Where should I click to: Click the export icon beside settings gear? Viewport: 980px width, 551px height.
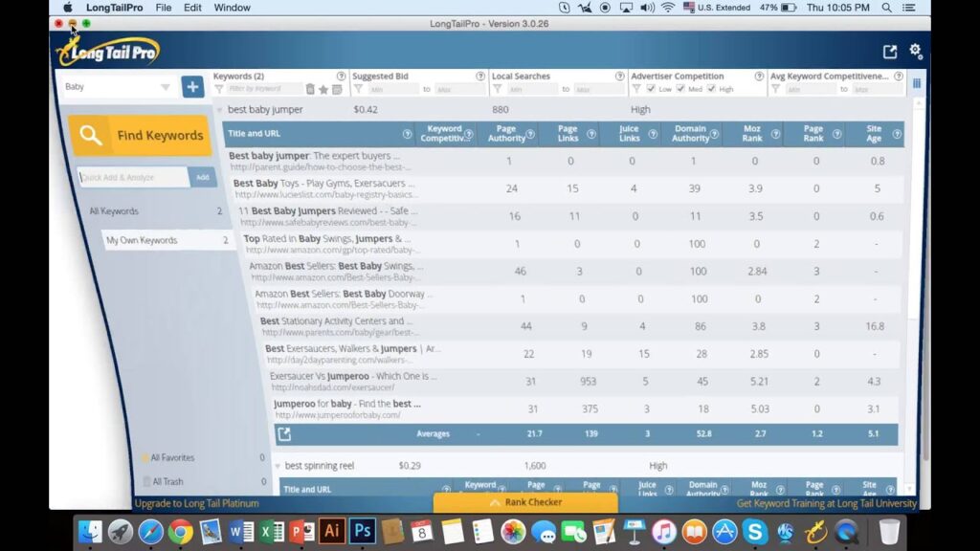click(890, 52)
